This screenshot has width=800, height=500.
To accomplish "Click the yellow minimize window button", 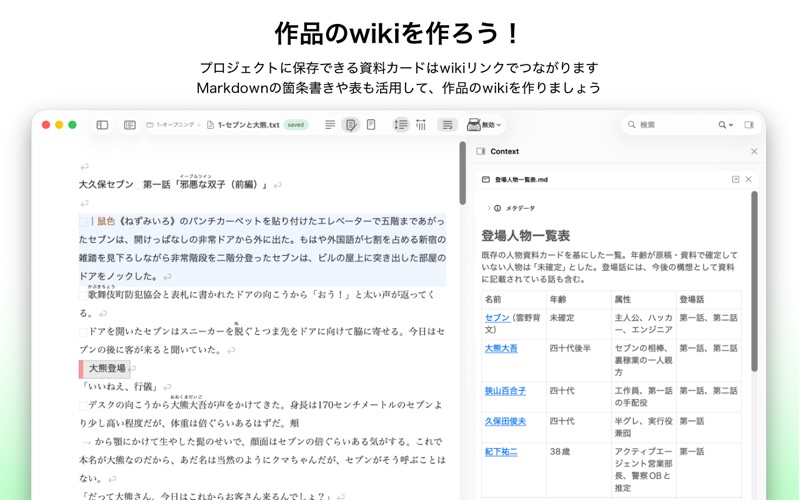I will click(59, 125).
